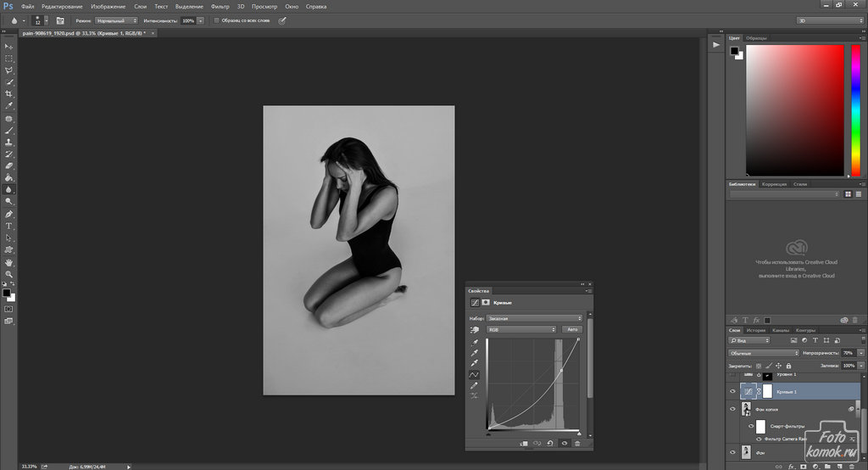This screenshot has width=868, height=470.
Task: Toggle lock all for the layer
Action: click(x=788, y=366)
